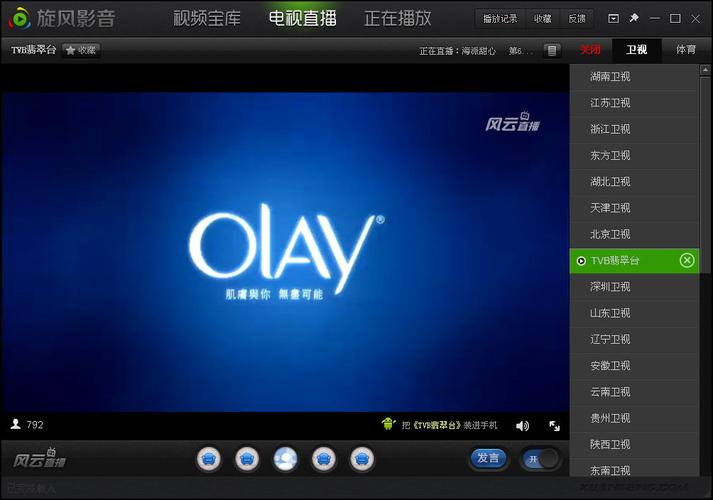This screenshot has width=713, height=500.
Task: Open the program list icon beside 关闭
Action: click(x=552, y=50)
